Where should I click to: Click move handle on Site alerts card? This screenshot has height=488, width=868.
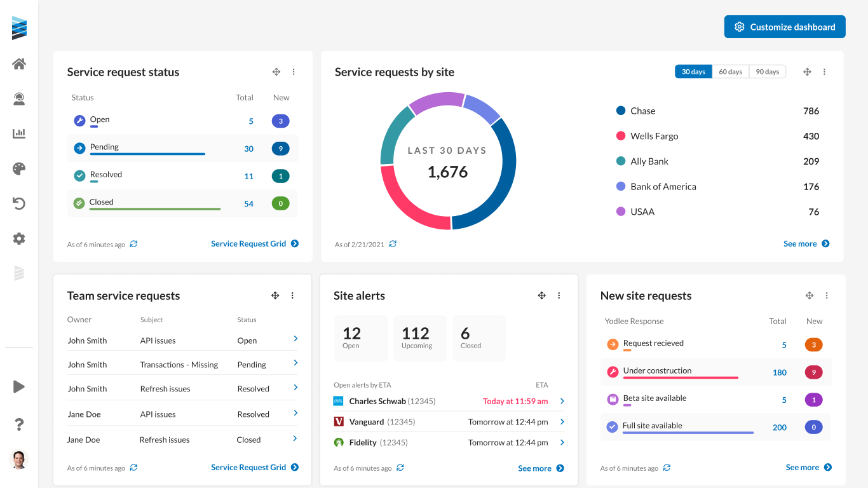(x=542, y=295)
